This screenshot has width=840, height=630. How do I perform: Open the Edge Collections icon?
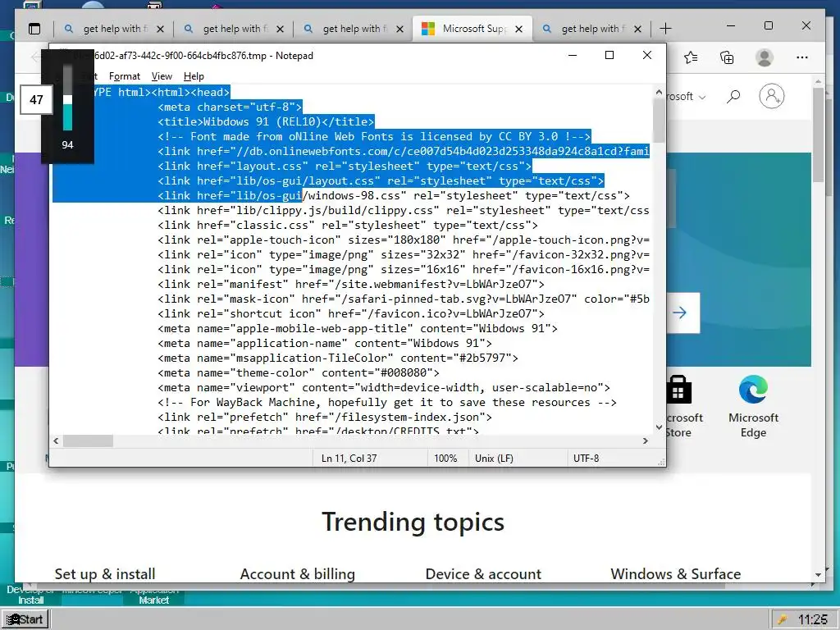pos(727,57)
